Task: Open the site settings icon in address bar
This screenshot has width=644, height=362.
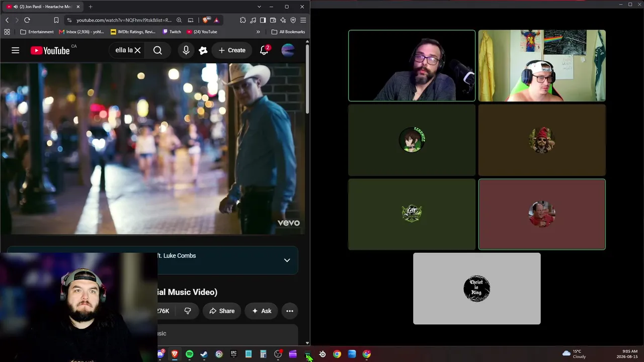Action: click(x=70, y=20)
